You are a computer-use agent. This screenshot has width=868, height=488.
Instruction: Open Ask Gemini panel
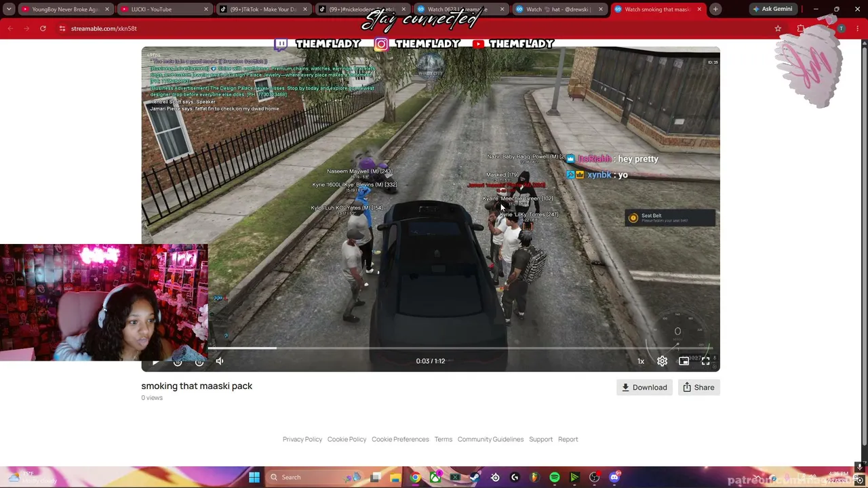(x=772, y=9)
